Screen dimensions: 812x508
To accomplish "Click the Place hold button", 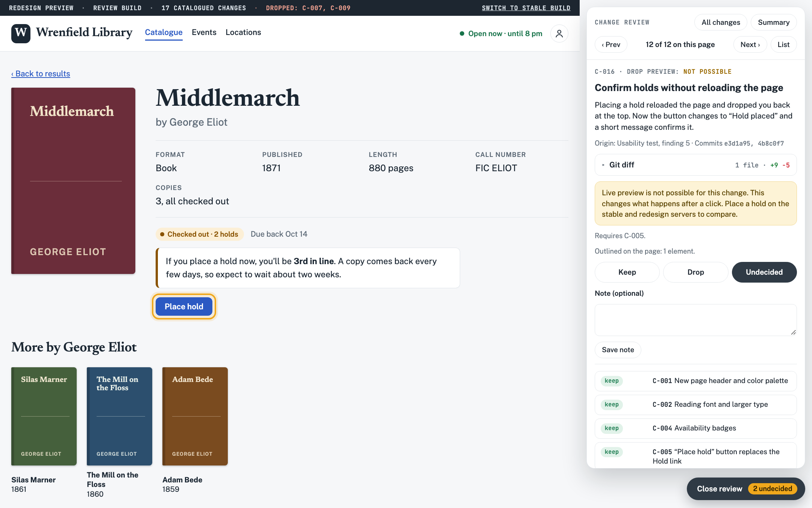I will click(x=184, y=306).
